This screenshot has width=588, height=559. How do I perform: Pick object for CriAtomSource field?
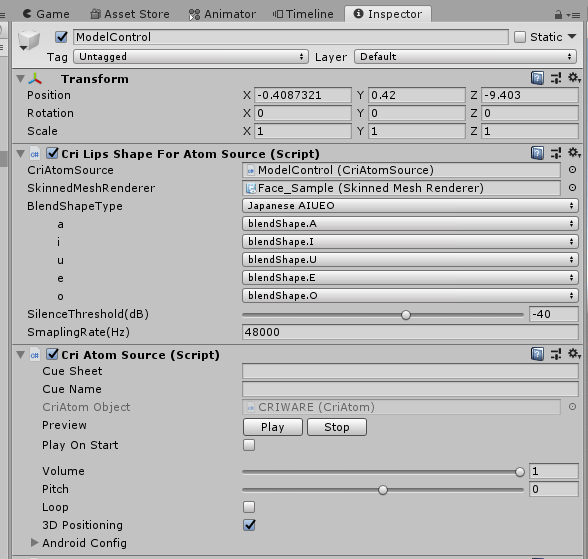pos(572,170)
